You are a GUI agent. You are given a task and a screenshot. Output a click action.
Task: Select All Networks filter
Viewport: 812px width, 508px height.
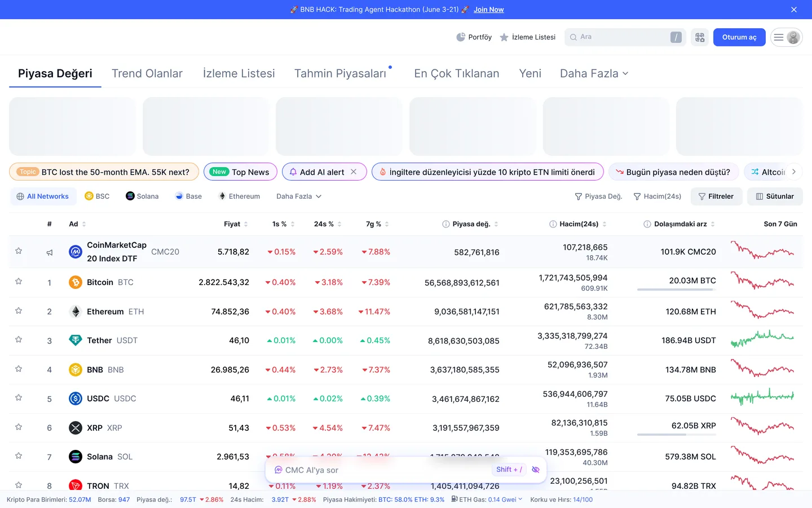[x=43, y=196]
